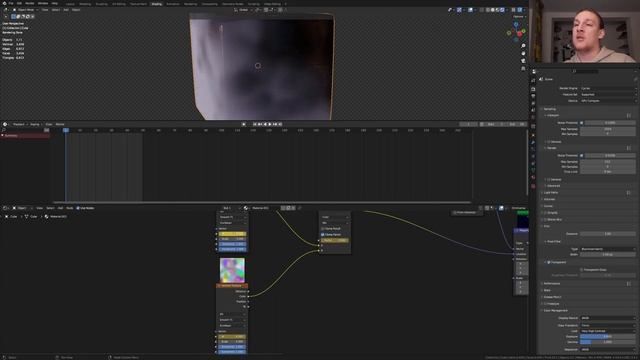Toggle Render Noise Threshold checkbox

(582, 156)
